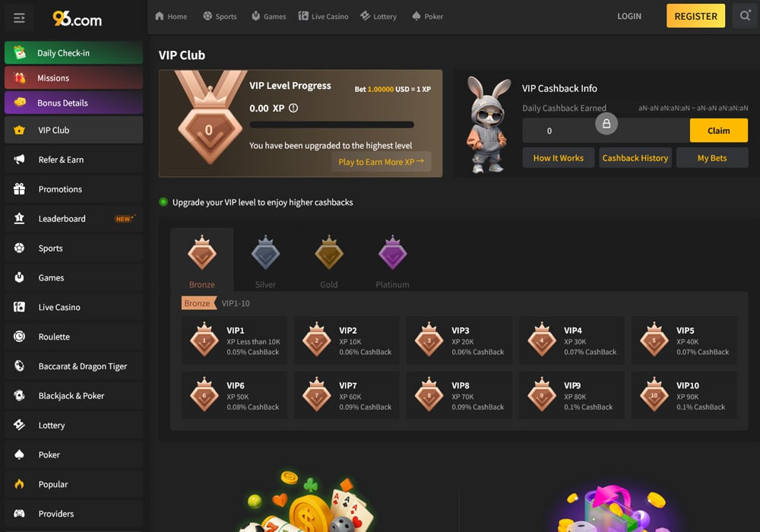Open Missions gift item in sidebar

[x=74, y=78]
